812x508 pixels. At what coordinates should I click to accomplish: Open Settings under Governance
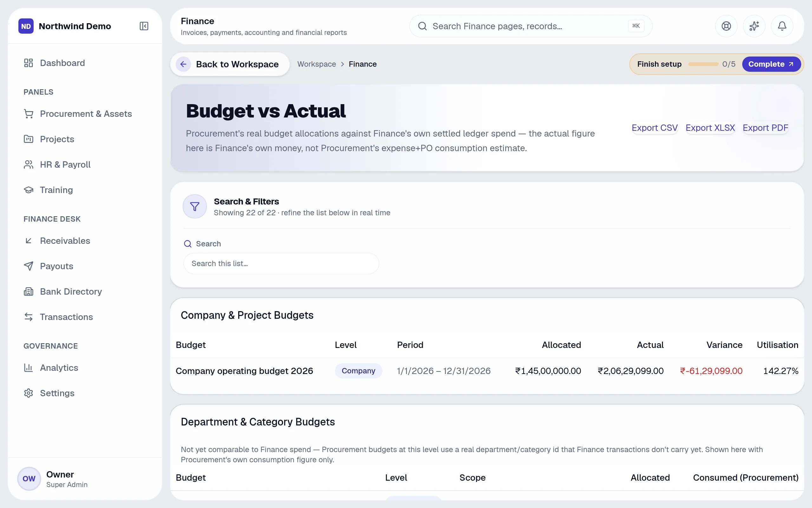85,393
